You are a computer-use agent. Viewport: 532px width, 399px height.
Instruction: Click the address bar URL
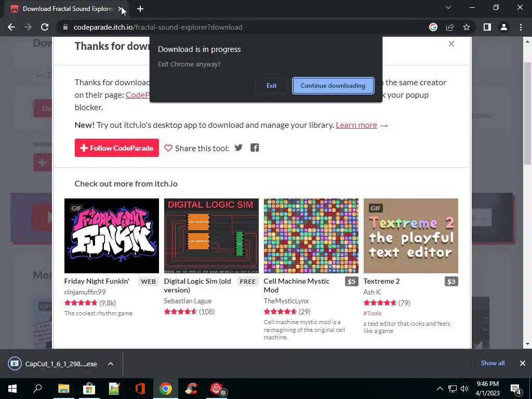click(158, 27)
